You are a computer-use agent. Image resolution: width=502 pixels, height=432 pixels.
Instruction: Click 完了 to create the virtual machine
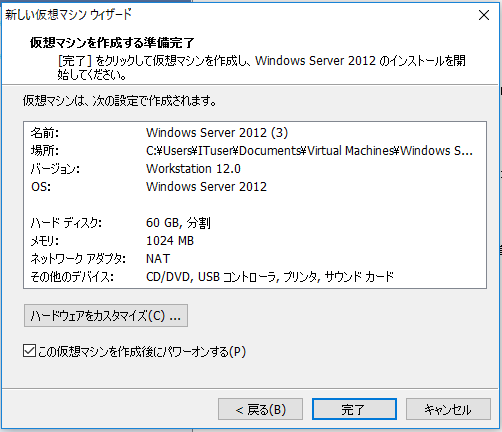(x=354, y=409)
